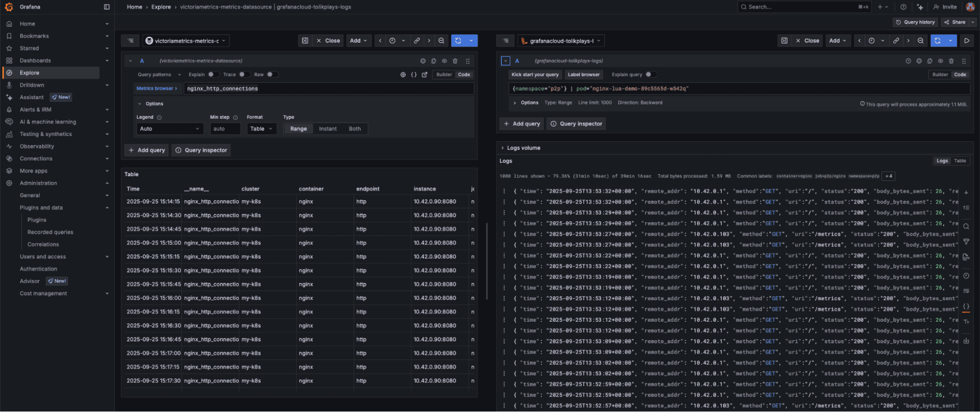Open content outline in left pane
The image size is (980, 412).
click(x=130, y=41)
